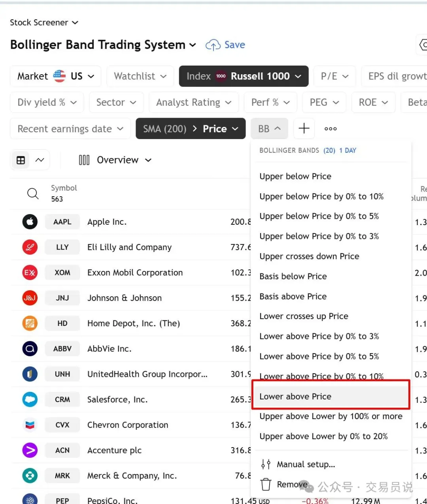The image size is (427, 504).
Task: Open the Analyst Rating filter
Action: (194, 102)
